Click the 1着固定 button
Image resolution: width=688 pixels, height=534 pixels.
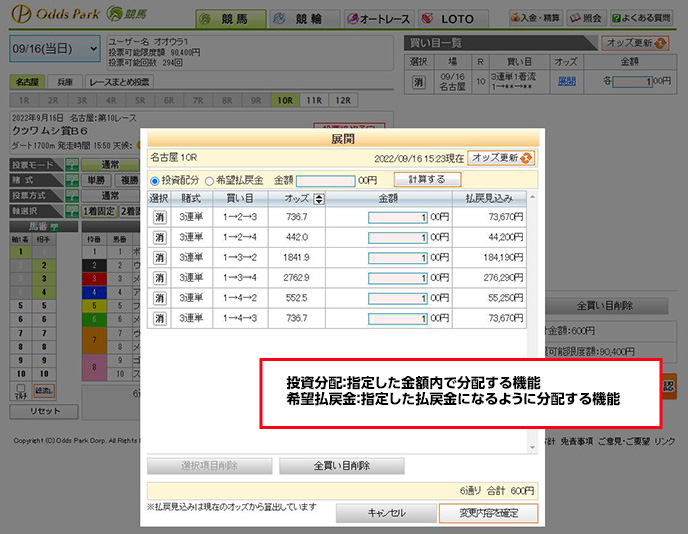pos(100,211)
